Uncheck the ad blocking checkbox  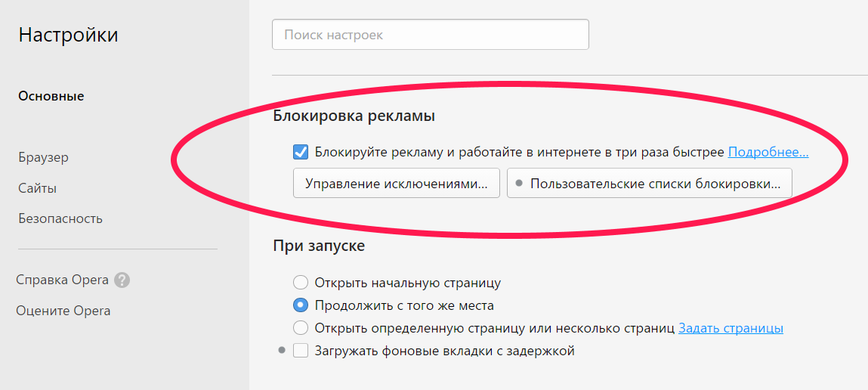click(301, 152)
